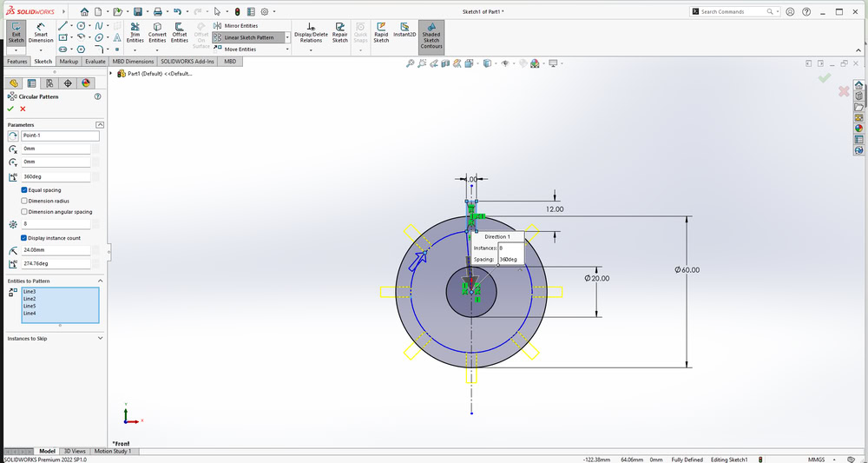Click the Zoom to Fit icon
Viewport: 868px width, 463px height.
(411, 63)
